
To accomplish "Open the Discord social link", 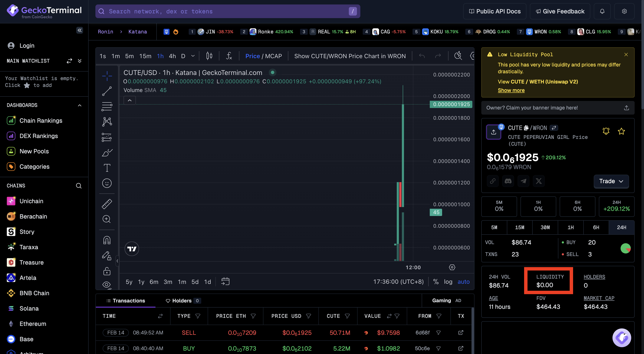I will tap(508, 181).
